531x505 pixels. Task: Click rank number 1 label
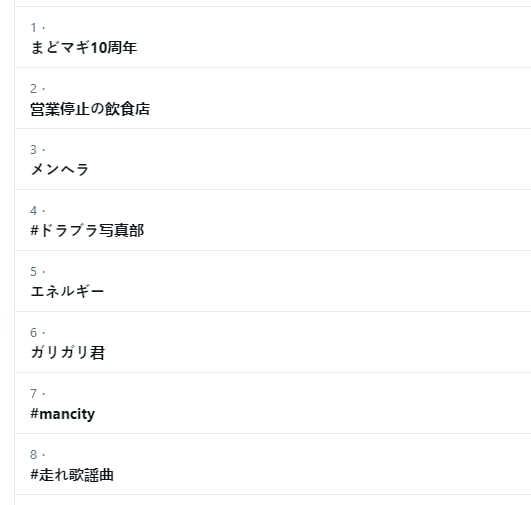[34, 27]
